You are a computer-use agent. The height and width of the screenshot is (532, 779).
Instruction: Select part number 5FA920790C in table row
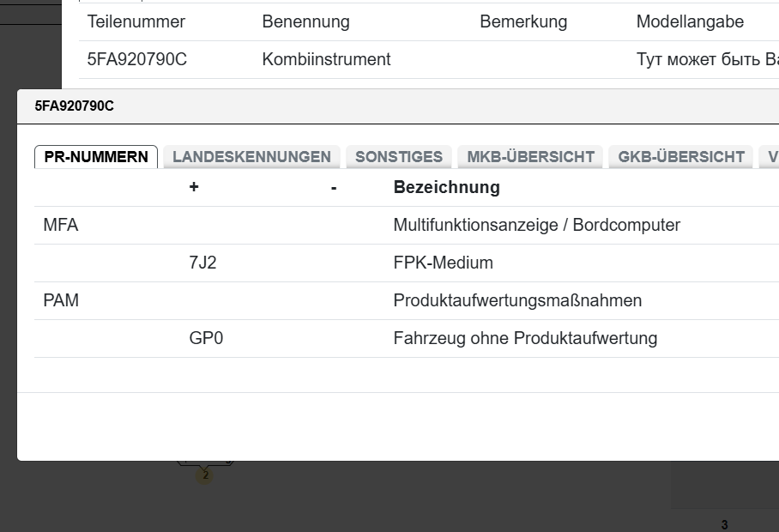point(136,60)
